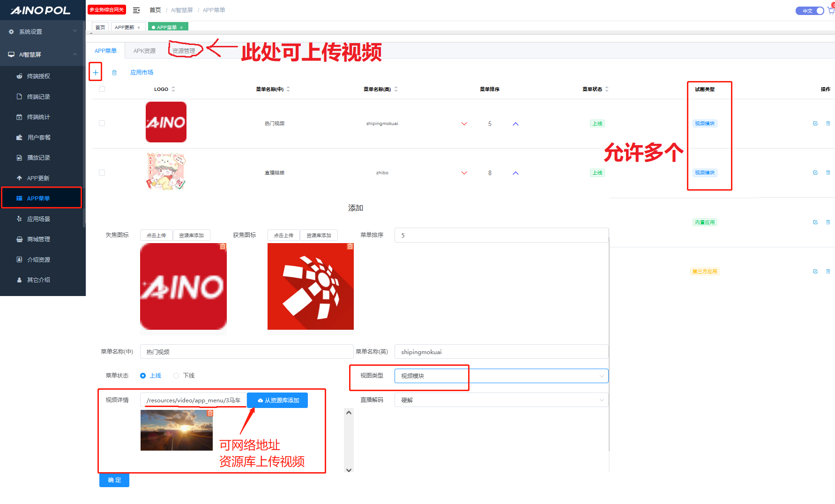The image size is (835, 504).
Task: Move 热门视频 up with the blue arrow
Action: (515, 124)
